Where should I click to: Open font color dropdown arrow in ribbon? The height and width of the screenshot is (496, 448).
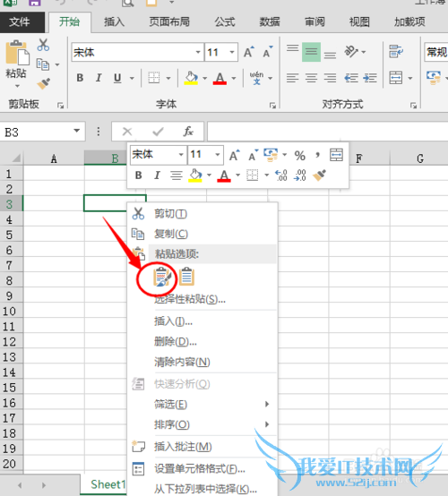[x=234, y=78]
